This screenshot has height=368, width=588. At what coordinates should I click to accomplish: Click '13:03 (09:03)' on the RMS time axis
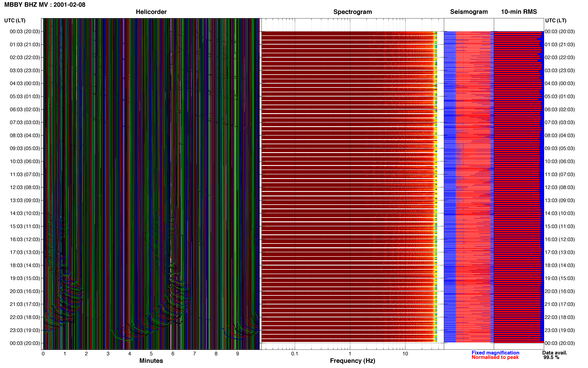[560, 200]
